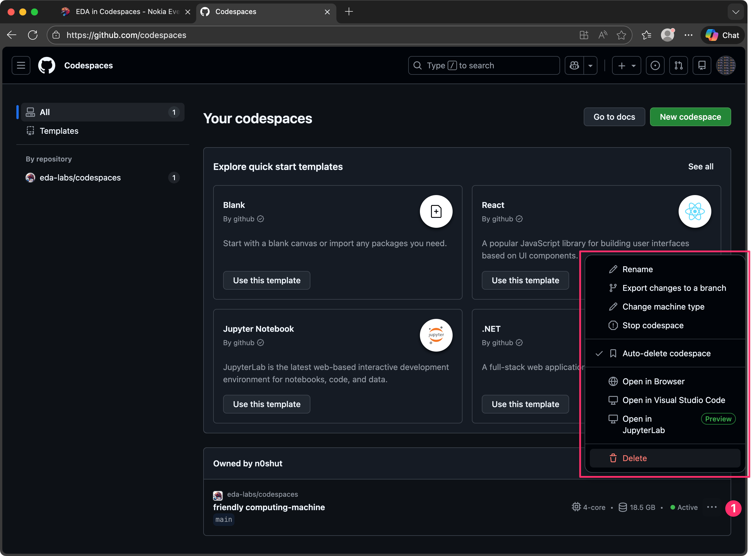Click the favorites star in address bar
This screenshot has height=556, width=756.
tap(621, 35)
